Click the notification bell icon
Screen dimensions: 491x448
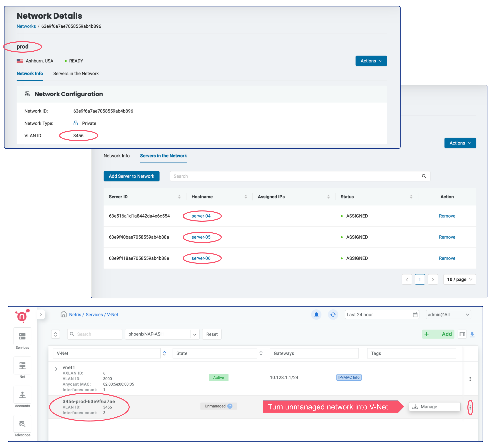coord(316,315)
